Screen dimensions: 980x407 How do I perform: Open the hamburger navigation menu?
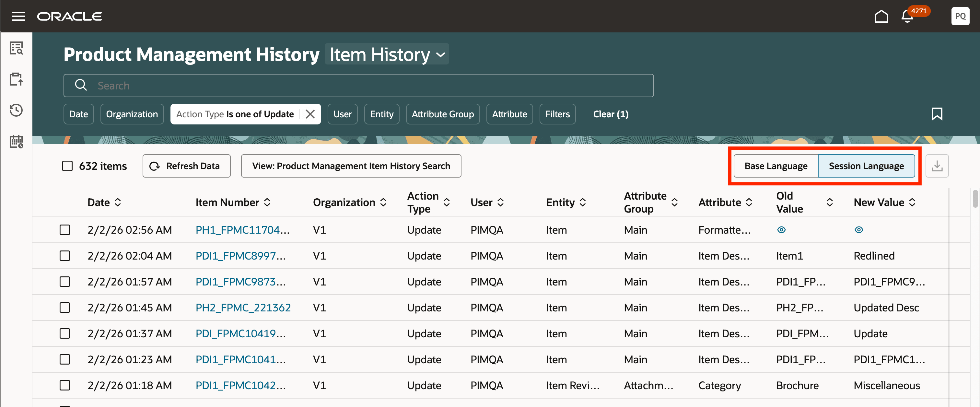(x=19, y=16)
